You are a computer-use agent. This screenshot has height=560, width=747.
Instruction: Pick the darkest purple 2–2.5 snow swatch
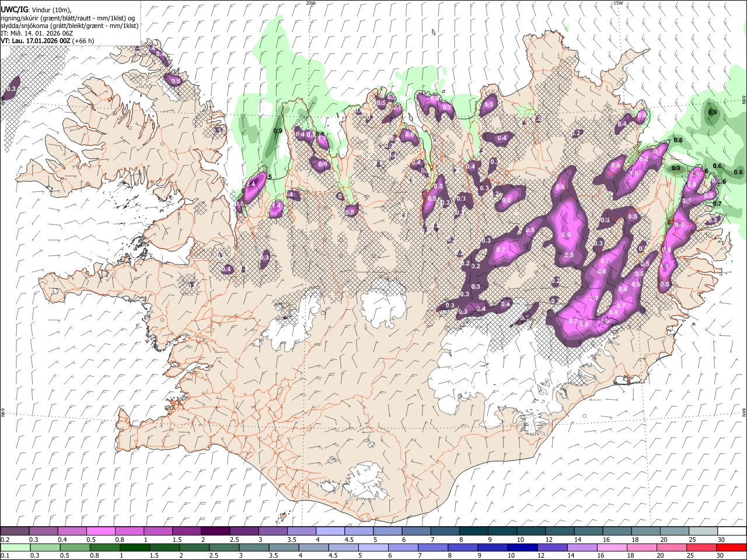point(215,531)
